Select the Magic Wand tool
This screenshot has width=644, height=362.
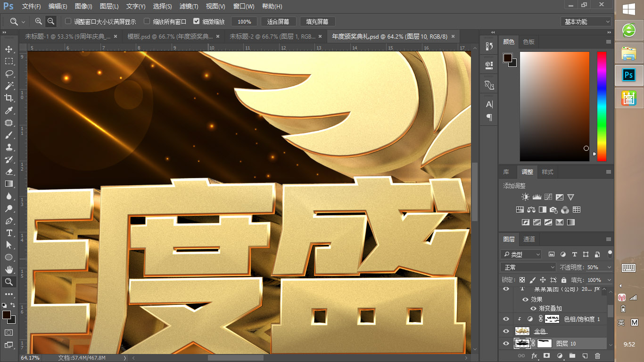click(x=9, y=86)
